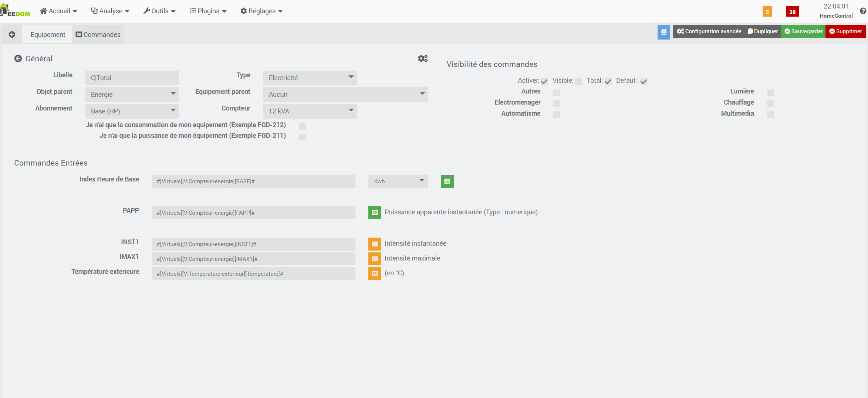
Task: Click the 22:04:01 clock in the header
Action: (836, 6)
